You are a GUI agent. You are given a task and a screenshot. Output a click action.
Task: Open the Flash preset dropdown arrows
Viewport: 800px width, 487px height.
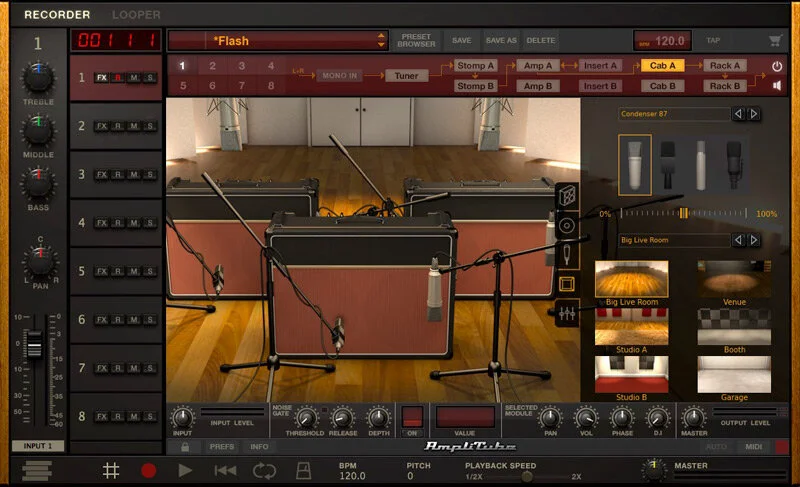(x=381, y=40)
